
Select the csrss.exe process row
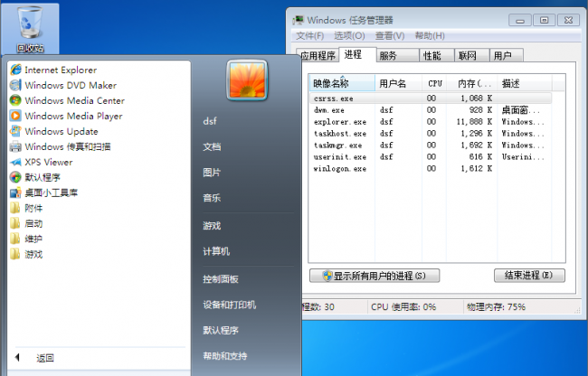(431, 99)
